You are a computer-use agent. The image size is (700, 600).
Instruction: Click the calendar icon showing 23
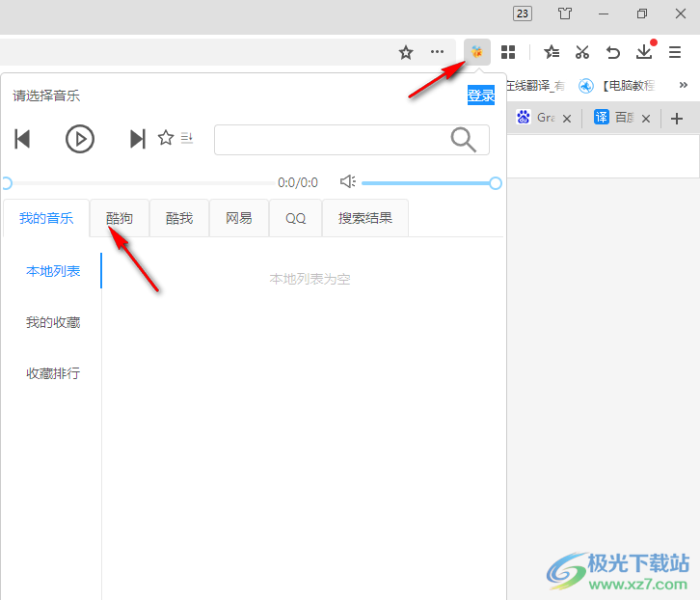pyautogui.click(x=523, y=14)
